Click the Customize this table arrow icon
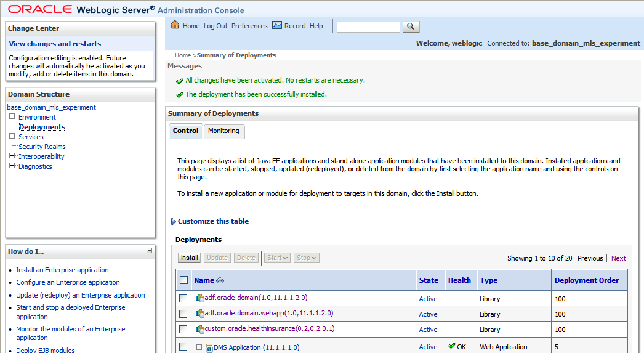This screenshot has height=353, width=644. [x=174, y=222]
